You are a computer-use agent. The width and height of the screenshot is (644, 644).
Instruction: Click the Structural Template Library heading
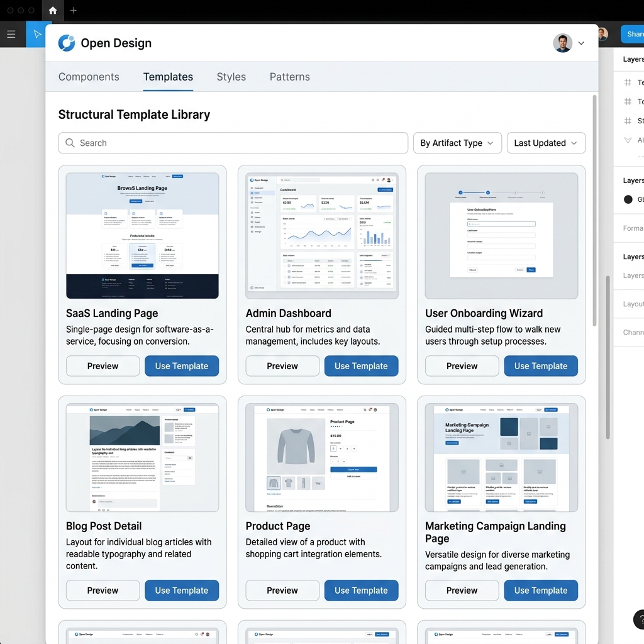(134, 114)
